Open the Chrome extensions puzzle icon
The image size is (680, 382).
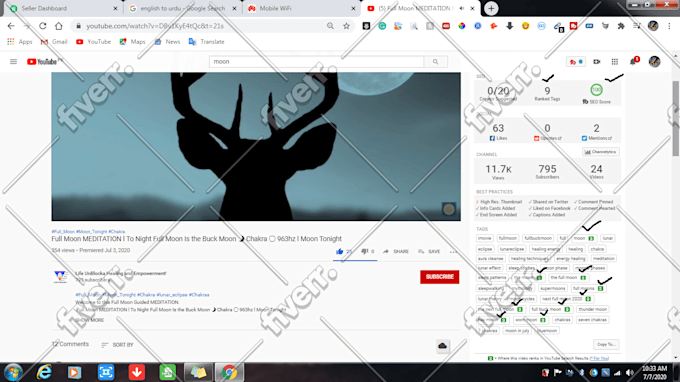[621, 26]
